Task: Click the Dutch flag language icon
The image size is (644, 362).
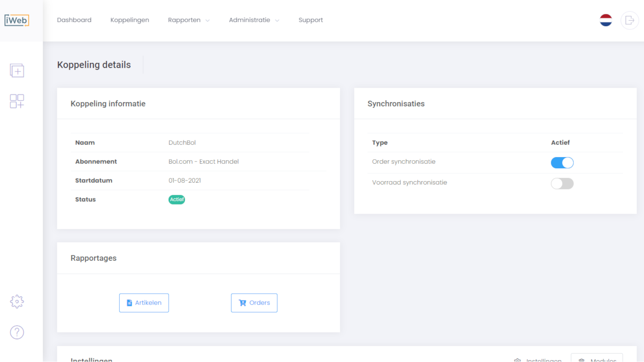Action: [x=606, y=20]
